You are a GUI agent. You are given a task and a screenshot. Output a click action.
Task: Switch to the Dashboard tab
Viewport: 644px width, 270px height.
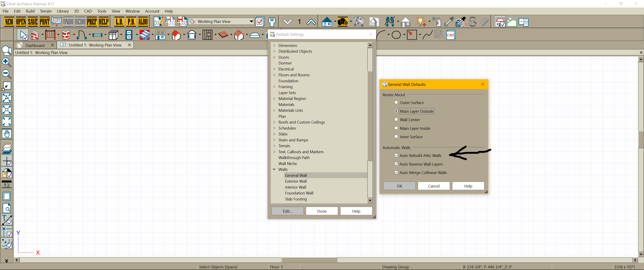[x=35, y=45]
